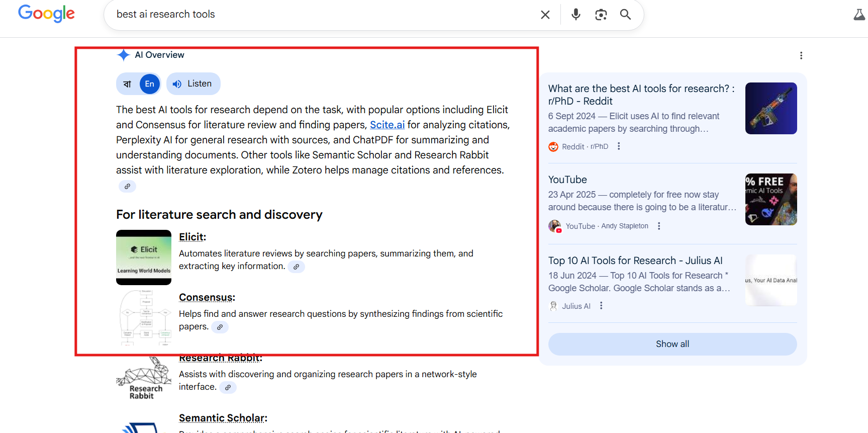
Task: Open Search Labs flask icon
Action: (x=859, y=15)
